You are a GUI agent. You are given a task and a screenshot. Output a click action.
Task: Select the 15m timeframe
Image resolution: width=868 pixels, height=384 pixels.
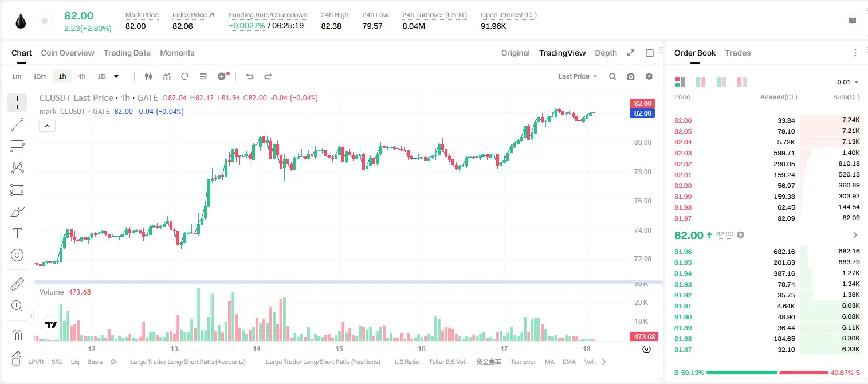tap(40, 76)
